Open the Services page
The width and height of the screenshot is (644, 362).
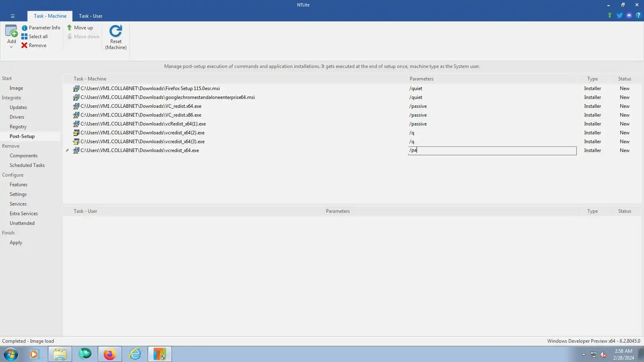pos(18,204)
